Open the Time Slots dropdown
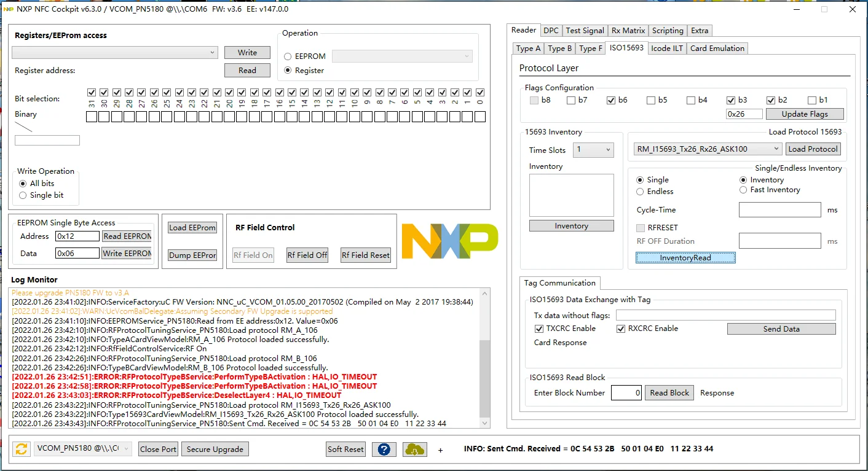 coord(593,150)
